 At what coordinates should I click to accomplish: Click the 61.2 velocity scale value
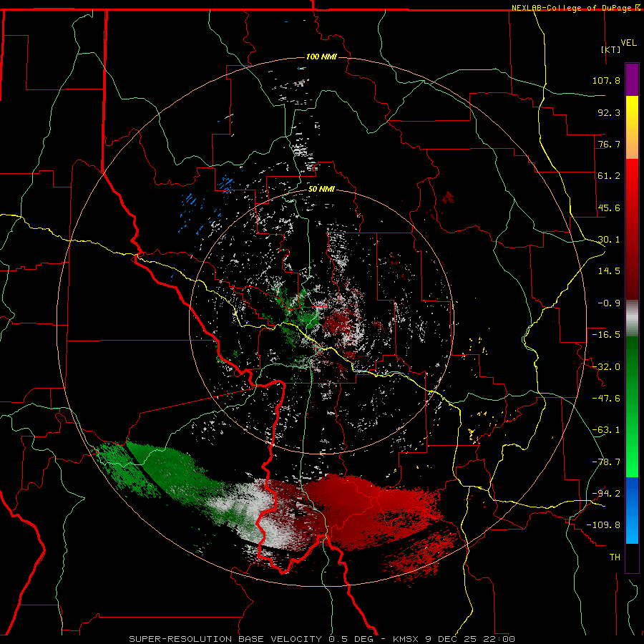609,176
